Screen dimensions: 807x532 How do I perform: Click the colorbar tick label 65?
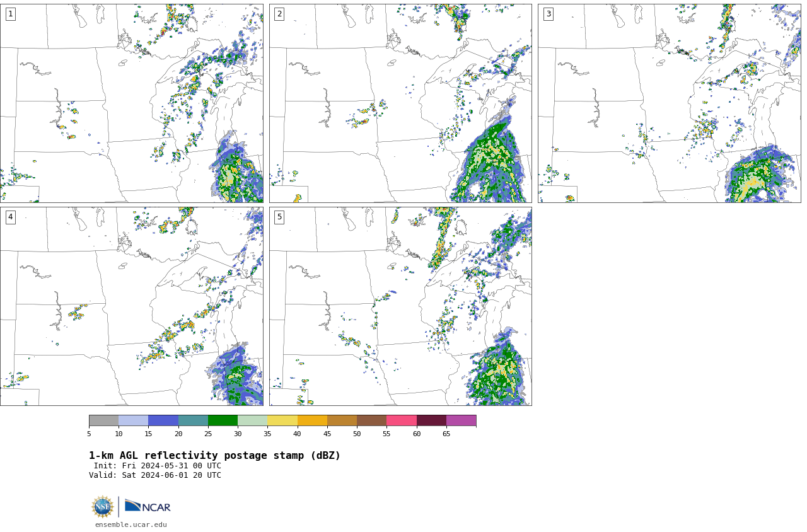point(446,434)
